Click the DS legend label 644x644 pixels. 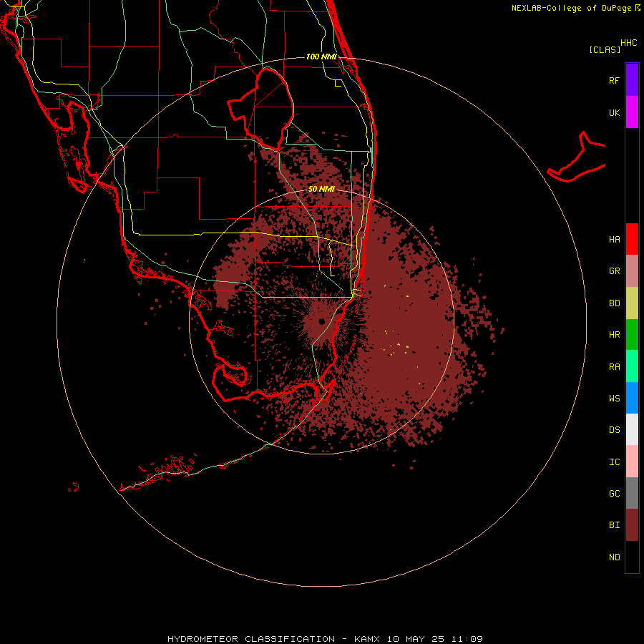(614, 430)
